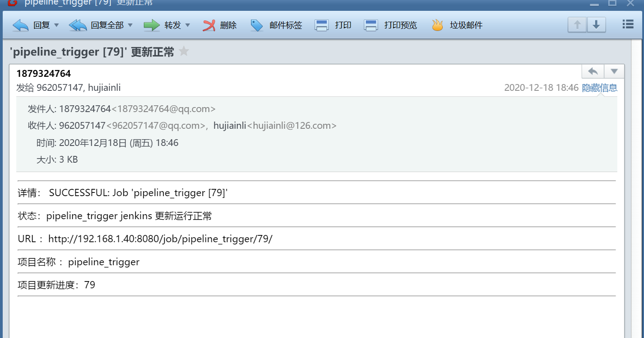Mark as junk mail (垃圾邮件) flame icon
The height and width of the screenshot is (338, 644).
(x=437, y=25)
